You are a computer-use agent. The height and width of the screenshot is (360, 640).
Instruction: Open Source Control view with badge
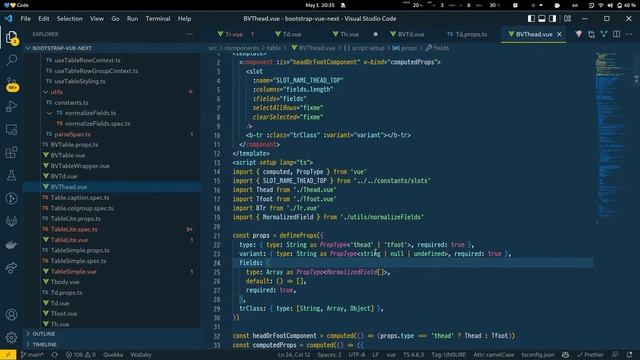pos(11,84)
